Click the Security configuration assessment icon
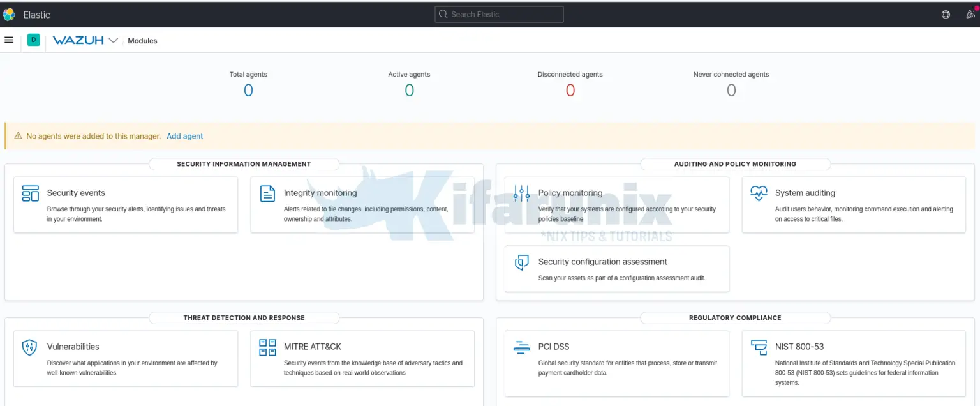 tap(521, 262)
